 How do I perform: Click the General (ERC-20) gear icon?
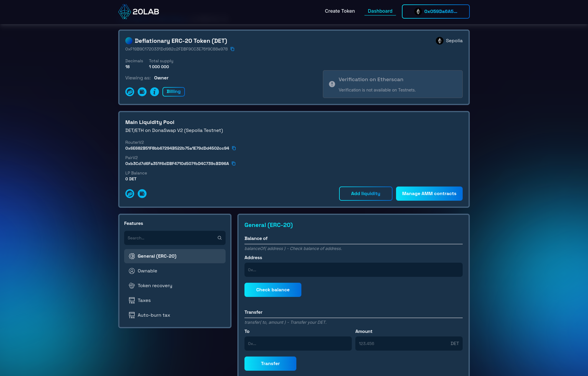[x=132, y=256]
